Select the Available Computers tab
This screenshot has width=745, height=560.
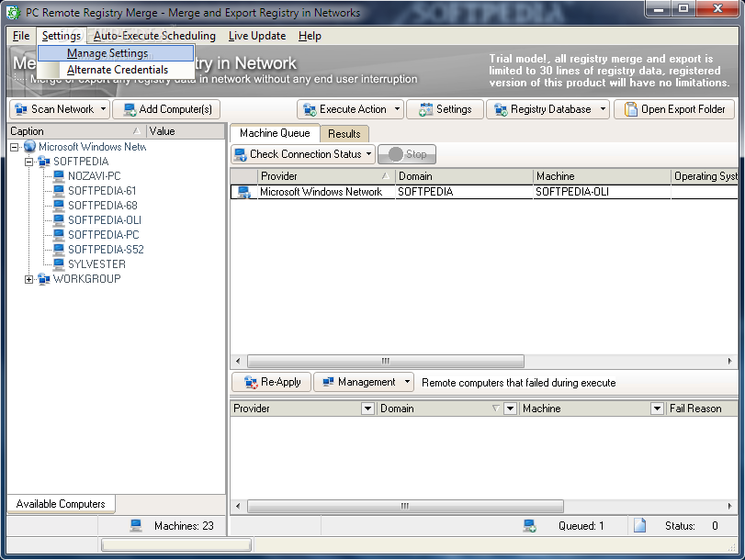(61, 504)
